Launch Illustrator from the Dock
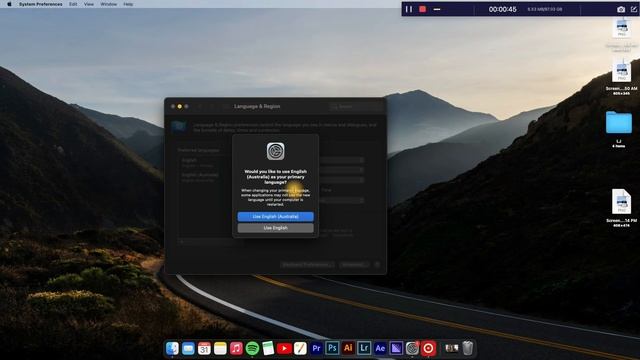 pos(348,348)
